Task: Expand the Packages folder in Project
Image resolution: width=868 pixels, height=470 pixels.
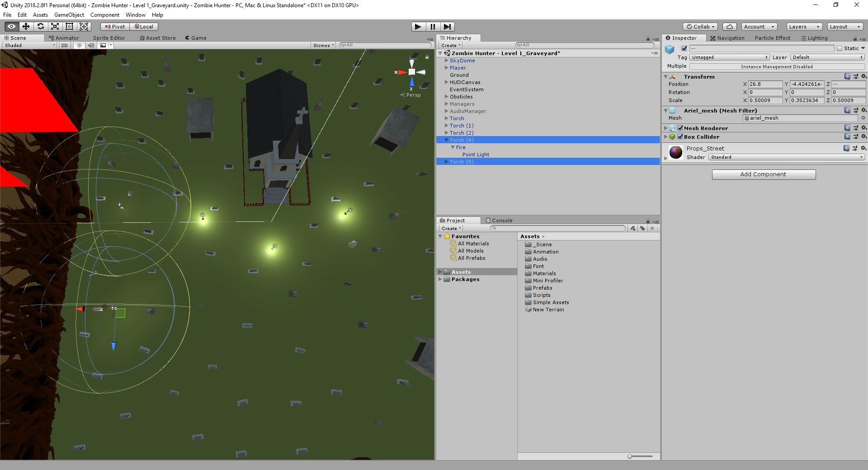Action: 440,279
